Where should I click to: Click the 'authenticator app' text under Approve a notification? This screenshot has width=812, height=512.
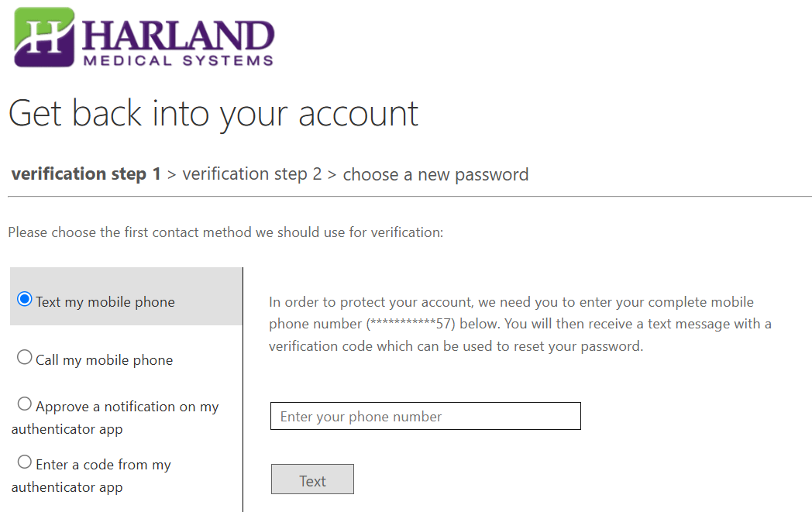67,429
